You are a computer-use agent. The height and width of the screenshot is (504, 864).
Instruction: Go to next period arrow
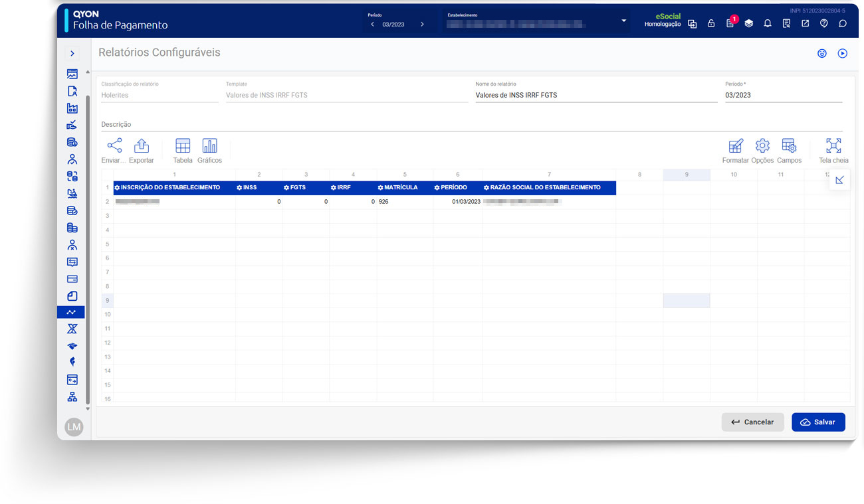click(422, 25)
